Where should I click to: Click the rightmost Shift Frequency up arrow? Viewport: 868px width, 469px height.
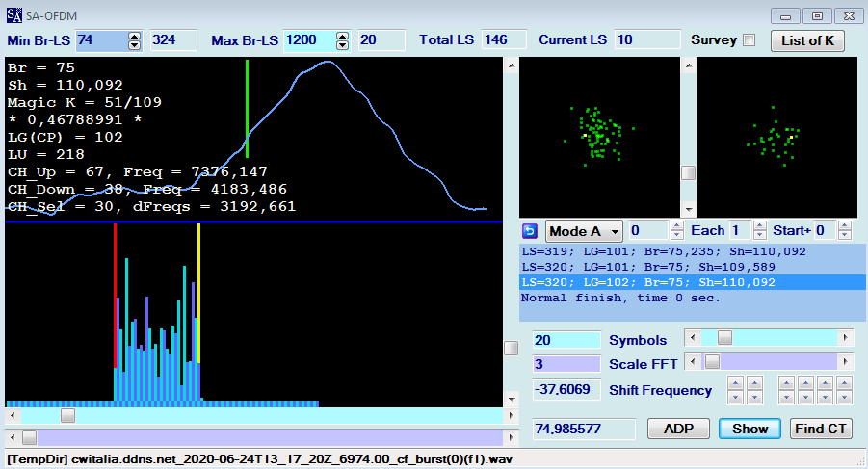coord(844,382)
